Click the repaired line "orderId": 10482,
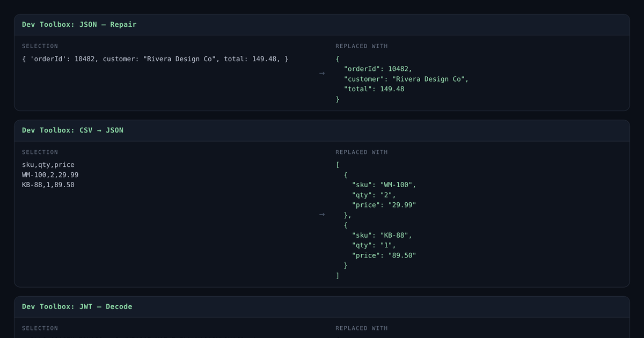This screenshot has height=338, width=644. (x=378, y=69)
